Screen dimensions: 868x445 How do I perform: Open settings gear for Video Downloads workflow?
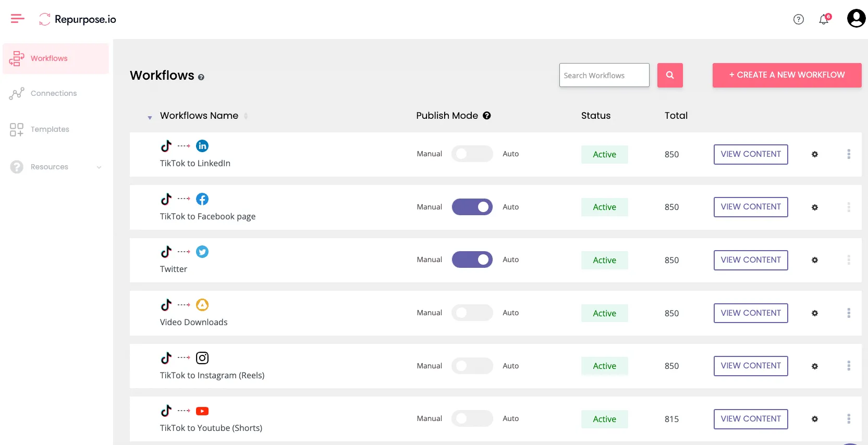(815, 313)
